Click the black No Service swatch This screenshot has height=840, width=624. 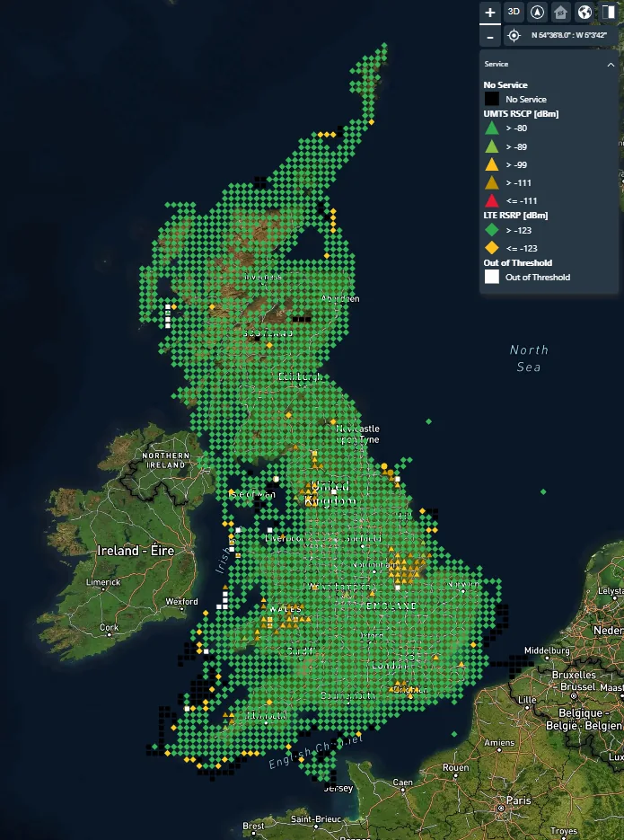[x=492, y=99]
